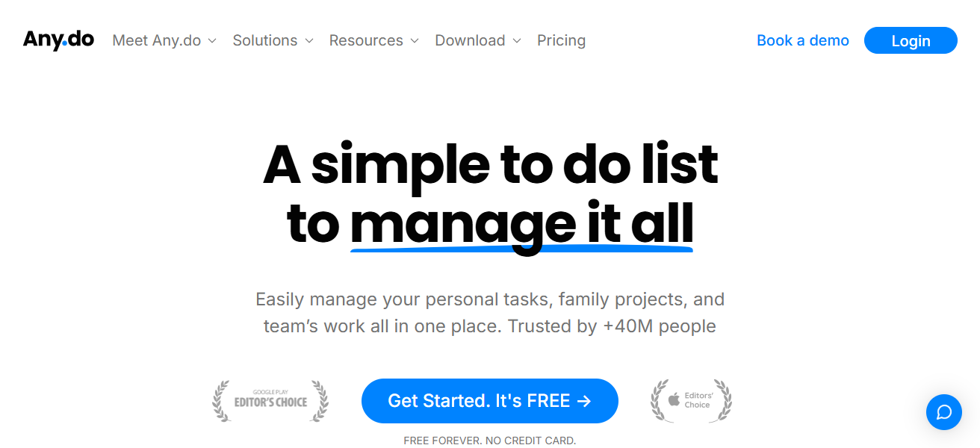The image size is (980, 448).
Task: Click the chevron arrow beside Resources
Action: (415, 41)
